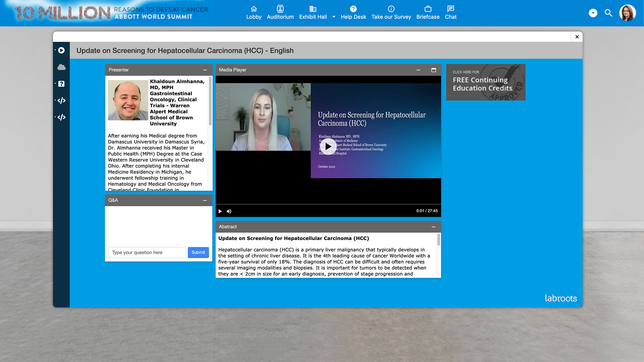Viewport: 644px width, 362px height.
Task: Submit the Q&A question
Action: coord(198,252)
